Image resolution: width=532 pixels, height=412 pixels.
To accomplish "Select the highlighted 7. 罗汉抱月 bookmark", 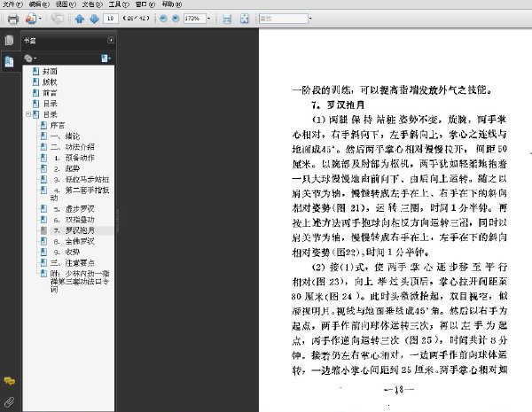I will [74, 230].
